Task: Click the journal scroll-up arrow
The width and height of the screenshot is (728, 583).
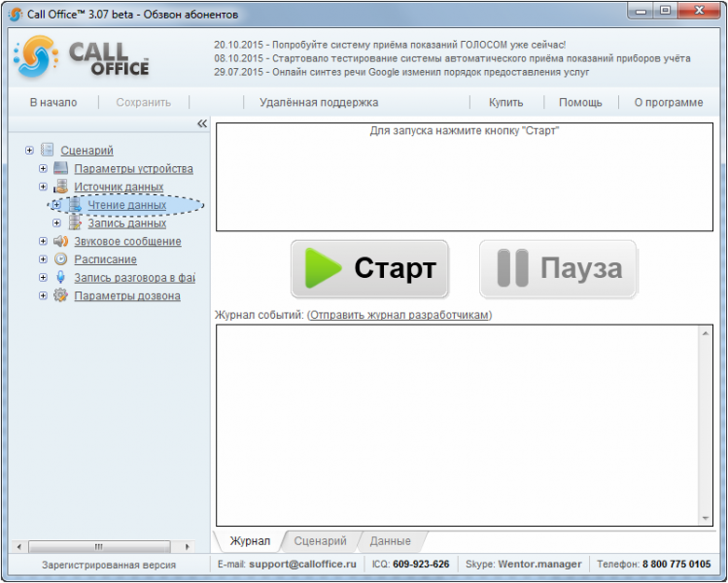Action: (x=706, y=333)
